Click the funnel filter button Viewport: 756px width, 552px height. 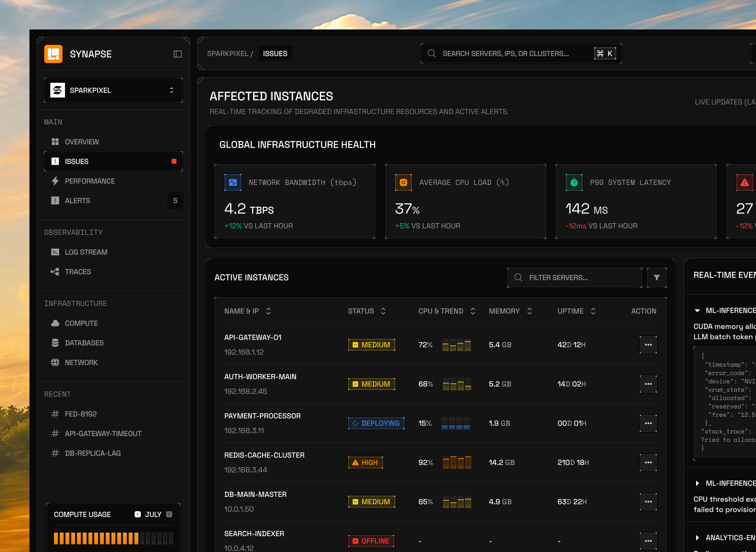[x=657, y=277]
